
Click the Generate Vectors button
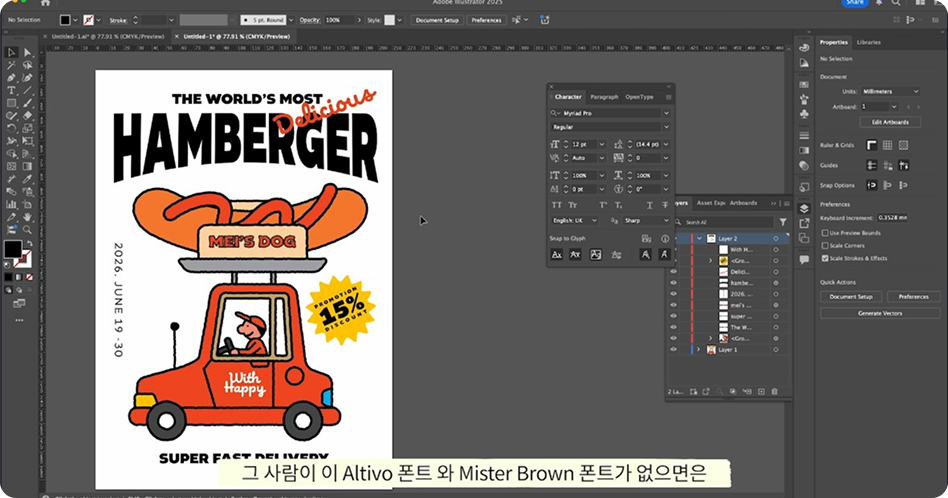coord(879,313)
